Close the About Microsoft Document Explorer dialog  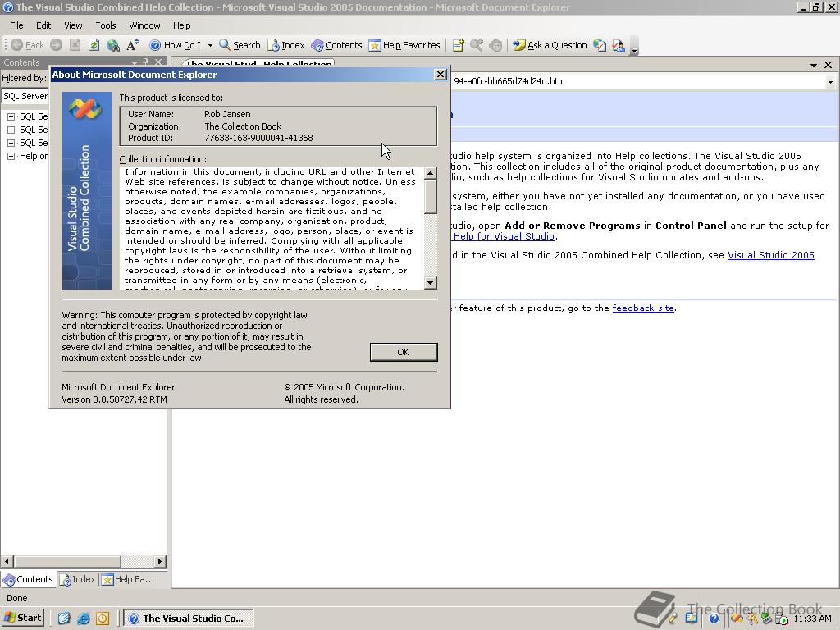click(x=440, y=75)
